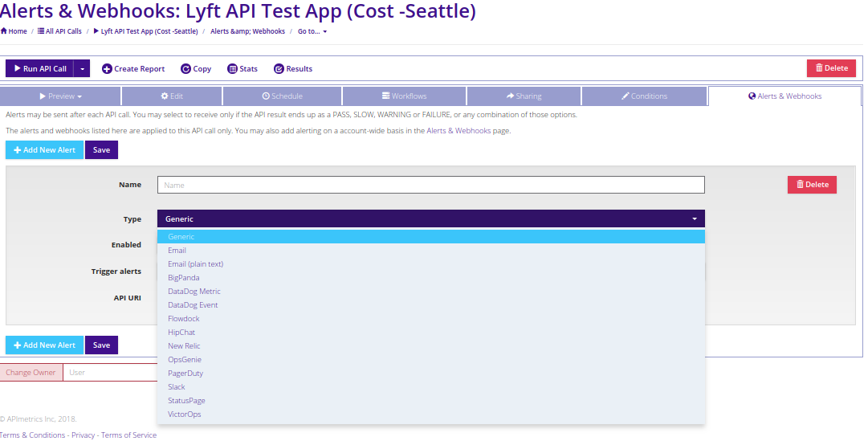Open the Terms & Conditions footer link
The image size is (868, 445).
(x=33, y=435)
